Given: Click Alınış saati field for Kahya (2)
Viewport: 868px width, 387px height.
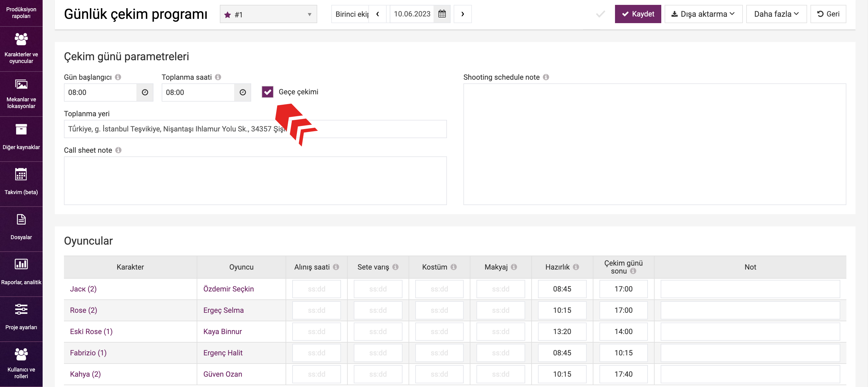Looking at the screenshot, I should 316,374.
